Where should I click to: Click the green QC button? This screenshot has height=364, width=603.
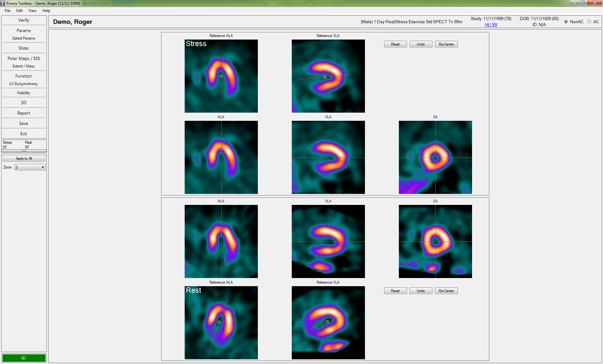point(24,358)
